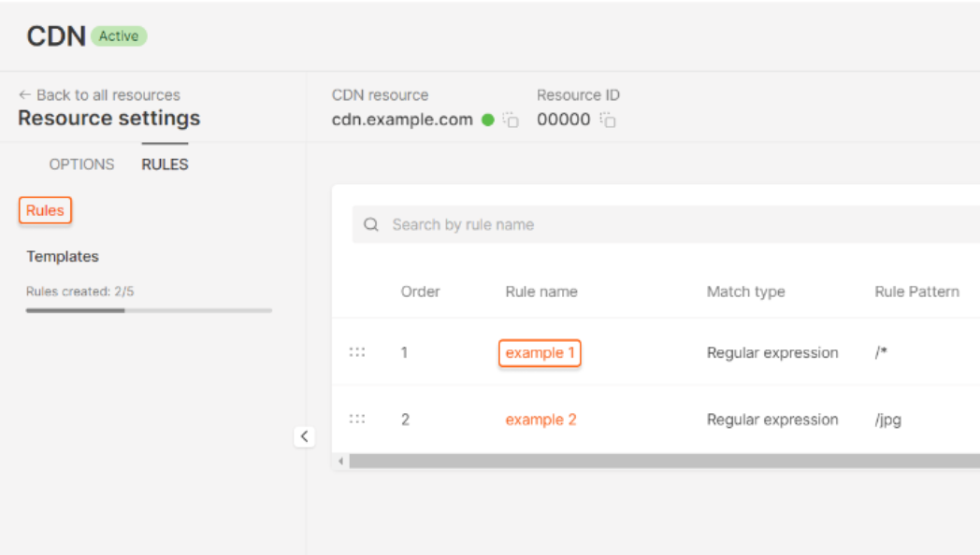This screenshot has width=980, height=555.
Task: Click the horizontal scrollbar left arrow
Action: 341,462
